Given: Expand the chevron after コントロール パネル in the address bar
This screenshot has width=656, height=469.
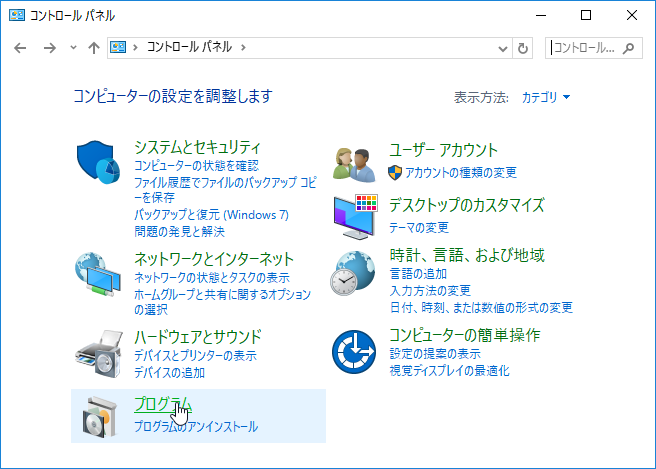Looking at the screenshot, I should 243,47.
